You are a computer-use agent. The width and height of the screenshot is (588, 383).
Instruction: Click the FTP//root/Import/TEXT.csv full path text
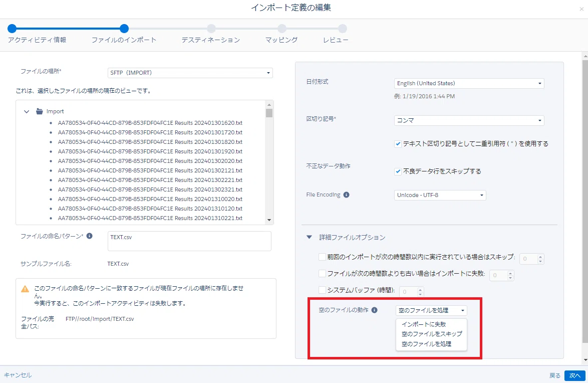tap(100, 319)
